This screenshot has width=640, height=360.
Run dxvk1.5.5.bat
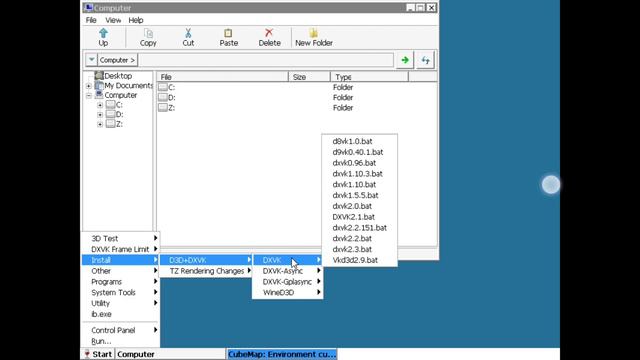(360, 195)
